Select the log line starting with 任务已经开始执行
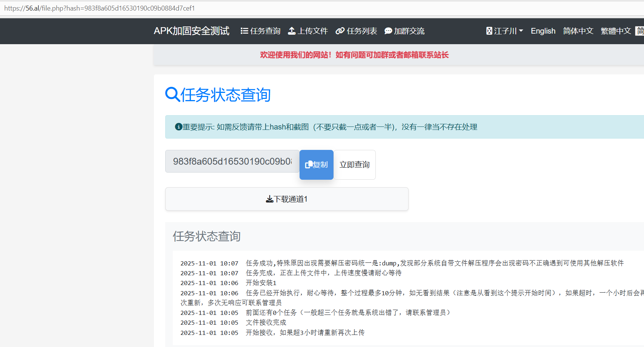The width and height of the screenshot is (644, 347). (x=412, y=298)
